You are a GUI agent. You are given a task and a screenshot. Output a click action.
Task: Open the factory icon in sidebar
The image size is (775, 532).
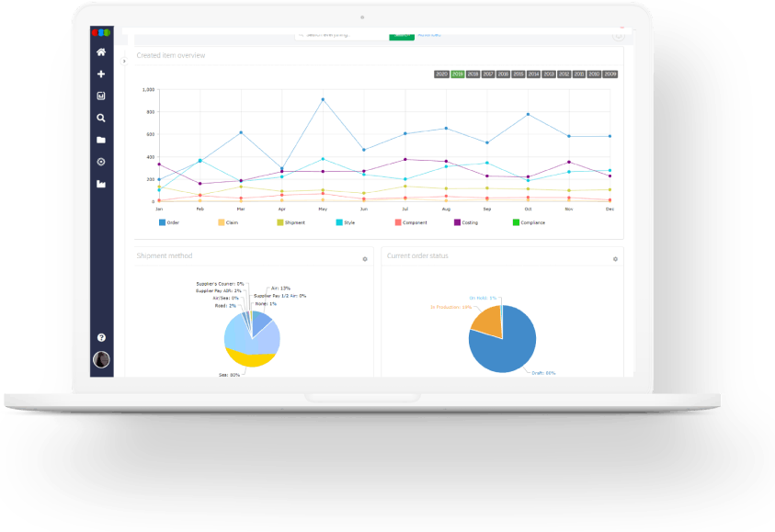click(x=101, y=184)
